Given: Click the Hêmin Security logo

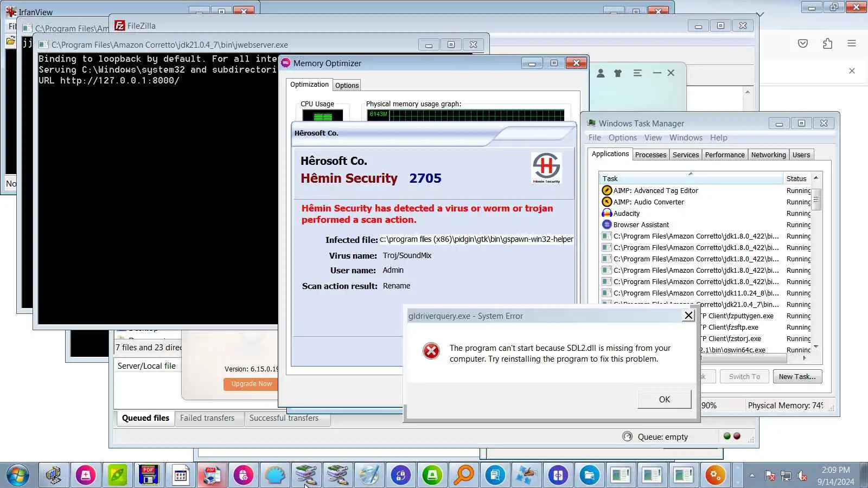Looking at the screenshot, I should tap(546, 168).
